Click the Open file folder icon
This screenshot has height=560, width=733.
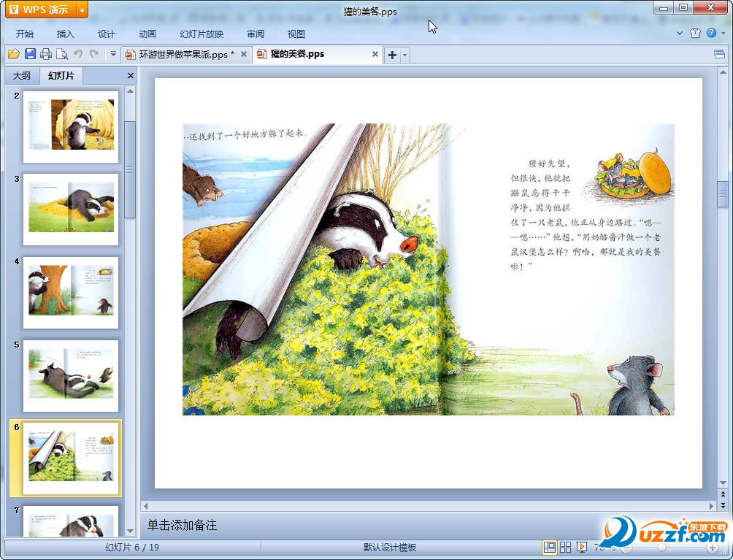coord(14,54)
